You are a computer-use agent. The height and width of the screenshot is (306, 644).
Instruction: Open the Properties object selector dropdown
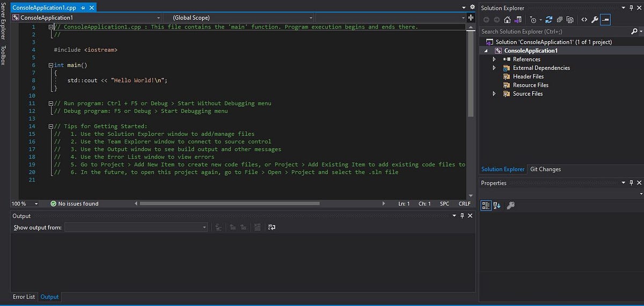(x=641, y=193)
